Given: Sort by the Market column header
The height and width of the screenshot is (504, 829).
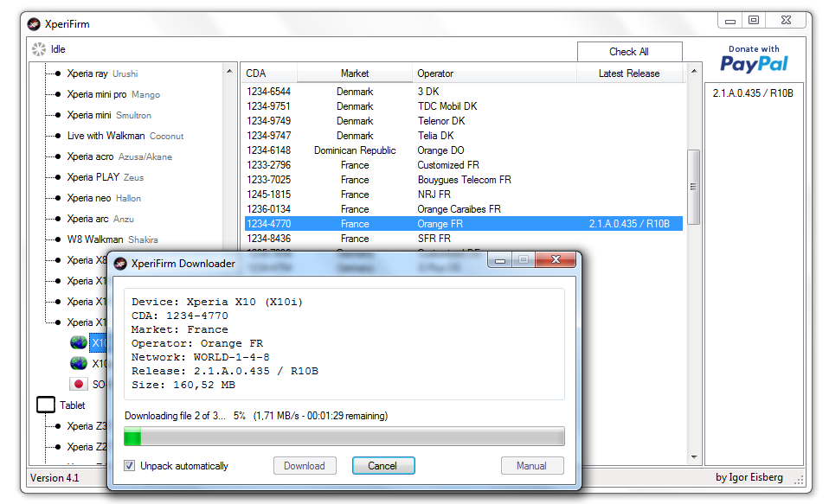Looking at the screenshot, I should pos(355,73).
